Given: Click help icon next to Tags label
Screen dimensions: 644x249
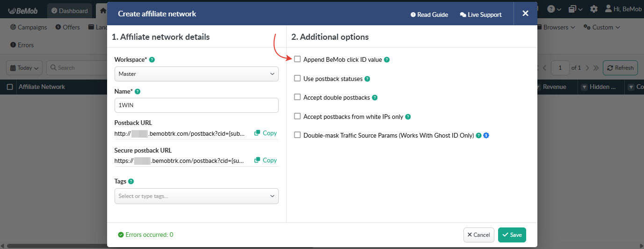Looking at the screenshot, I should (x=131, y=182).
